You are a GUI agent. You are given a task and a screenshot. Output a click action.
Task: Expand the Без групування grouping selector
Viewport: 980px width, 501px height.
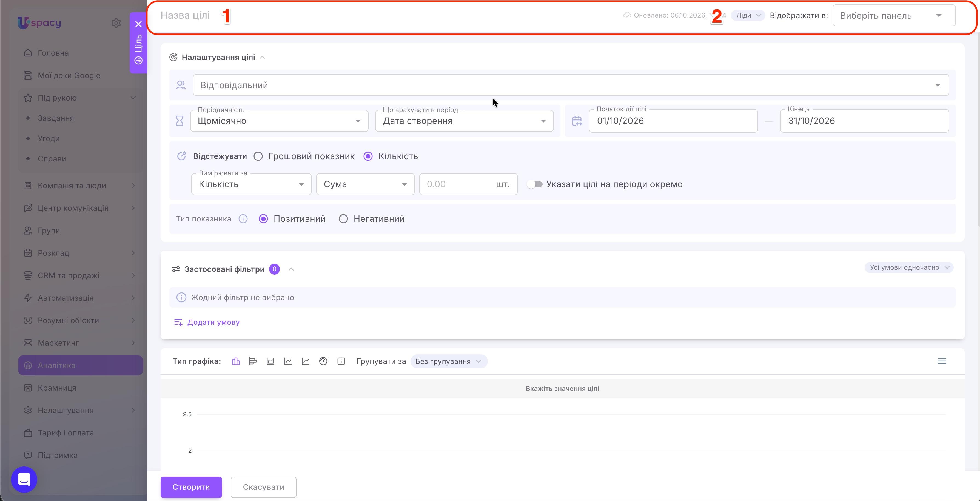pos(449,361)
